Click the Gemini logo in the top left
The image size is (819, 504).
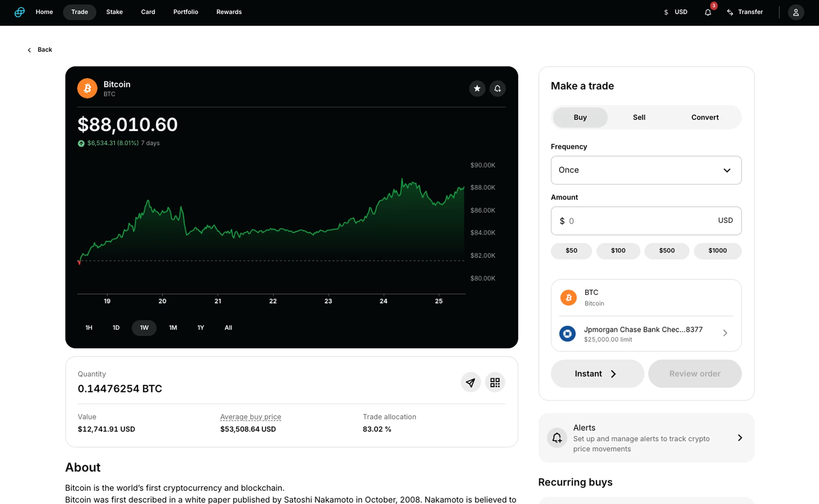pyautogui.click(x=19, y=12)
